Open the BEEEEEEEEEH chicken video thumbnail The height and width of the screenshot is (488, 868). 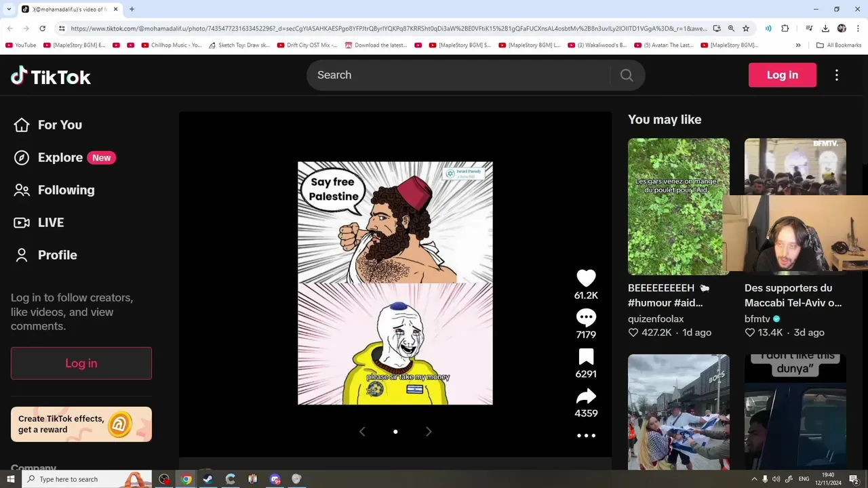tap(679, 207)
